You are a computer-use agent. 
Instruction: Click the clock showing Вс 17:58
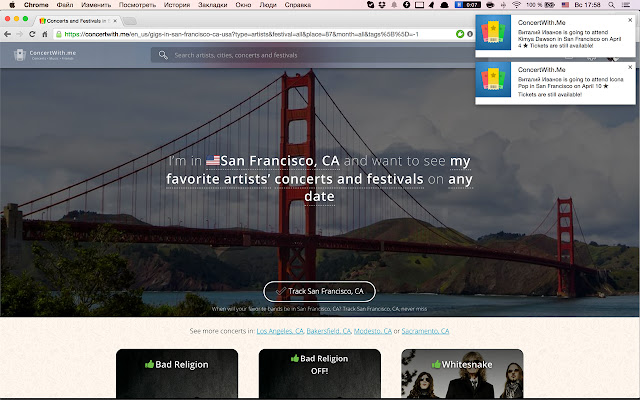pyautogui.click(x=587, y=5)
